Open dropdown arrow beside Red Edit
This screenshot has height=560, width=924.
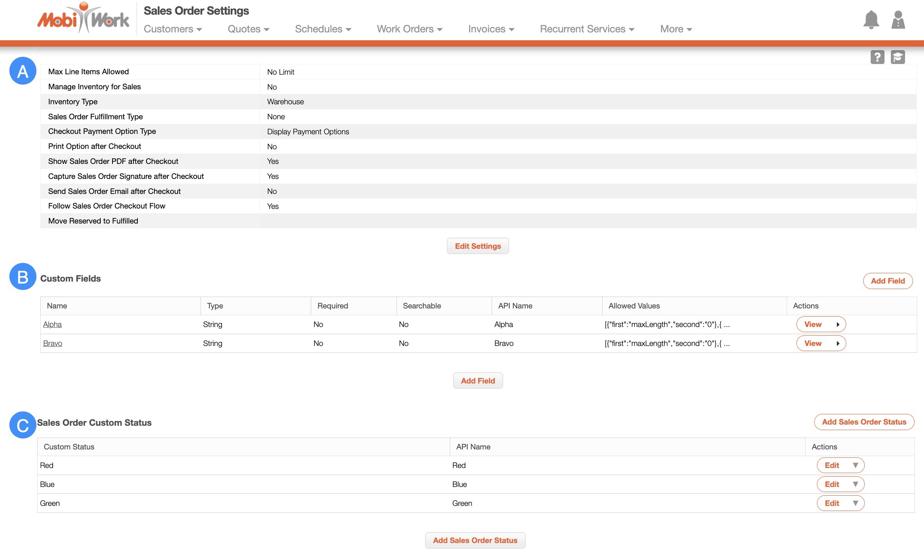(855, 466)
